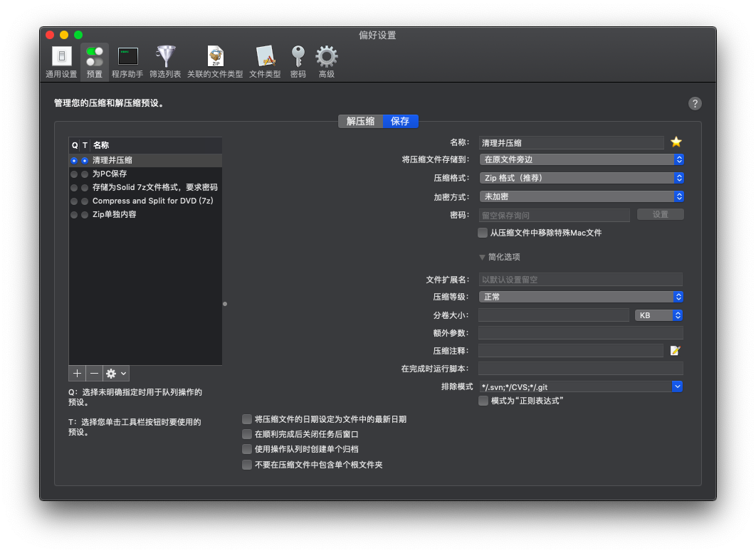
Task: Click the 分卷大小 input field
Action: 553,315
